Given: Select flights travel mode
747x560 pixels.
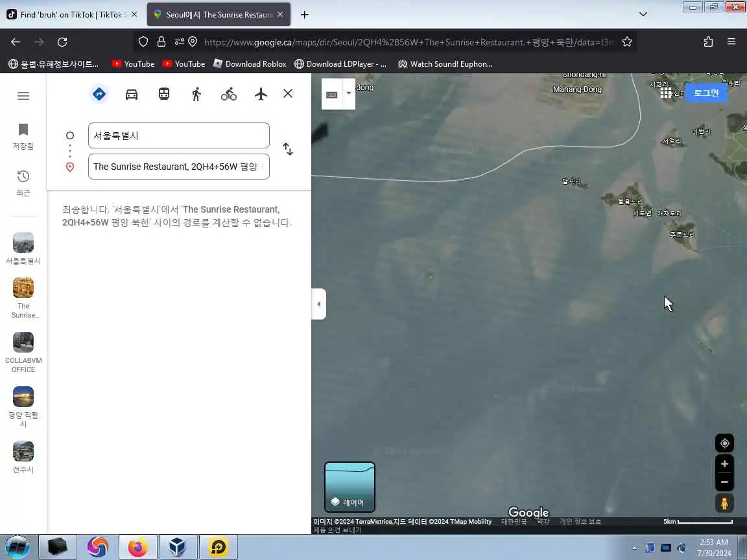Looking at the screenshot, I should (x=261, y=94).
